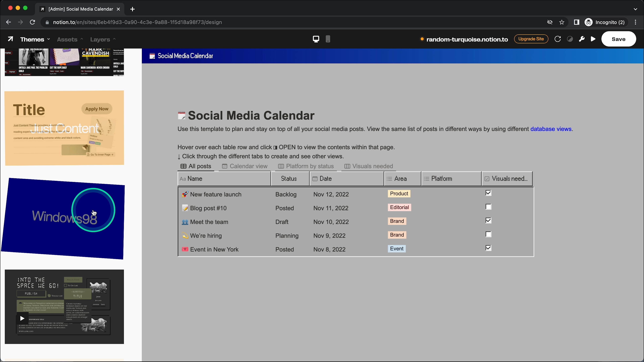Toggle visuals checkbox for New feature launch

488,193
